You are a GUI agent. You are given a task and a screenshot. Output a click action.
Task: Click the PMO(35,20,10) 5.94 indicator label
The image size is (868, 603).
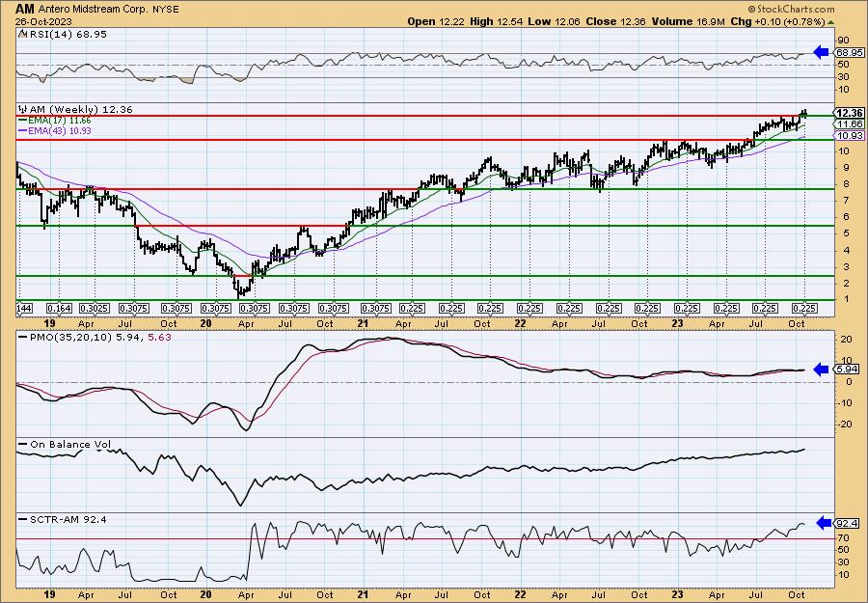click(87, 337)
